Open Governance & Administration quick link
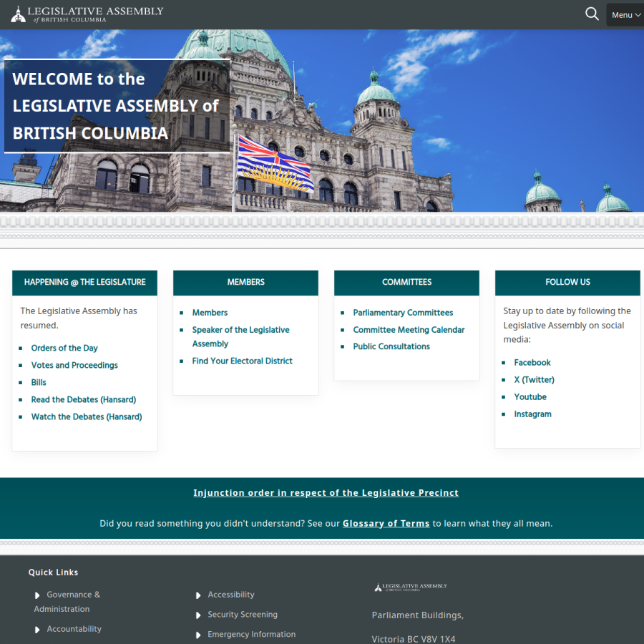This screenshot has height=644, width=644. 67,602
